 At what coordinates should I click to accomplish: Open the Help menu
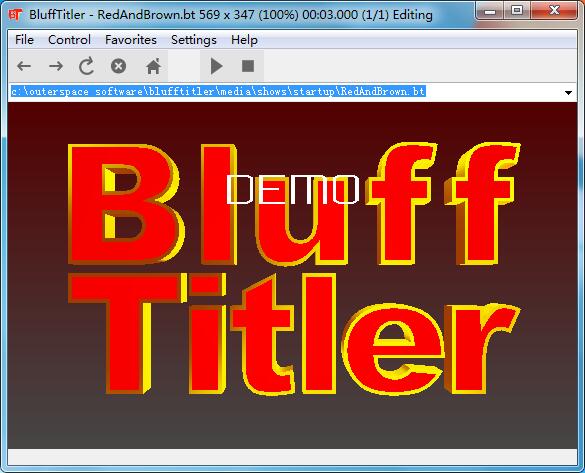244,40
